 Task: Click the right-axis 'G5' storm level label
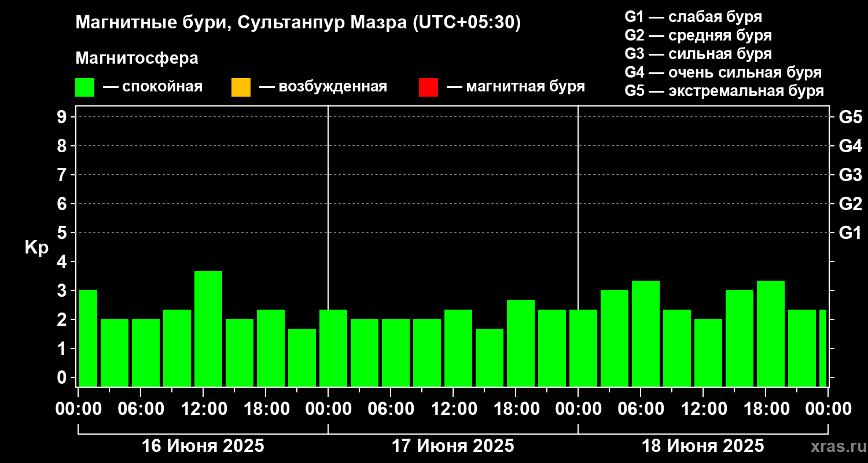coord(850,117)
